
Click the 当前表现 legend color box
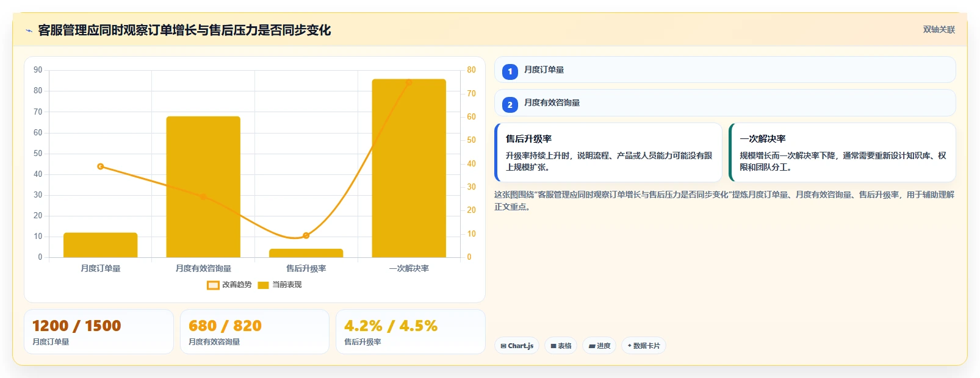click(263, 285)
